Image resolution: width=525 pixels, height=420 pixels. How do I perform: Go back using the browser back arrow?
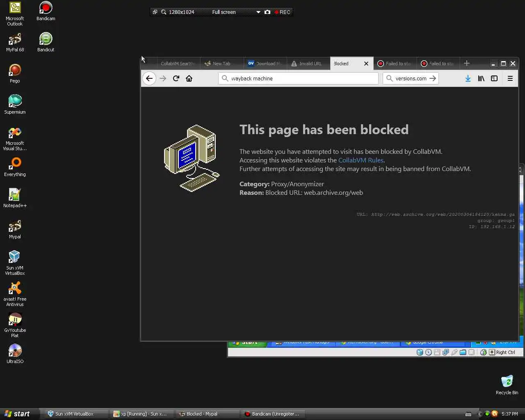click(x=149, y=78)
